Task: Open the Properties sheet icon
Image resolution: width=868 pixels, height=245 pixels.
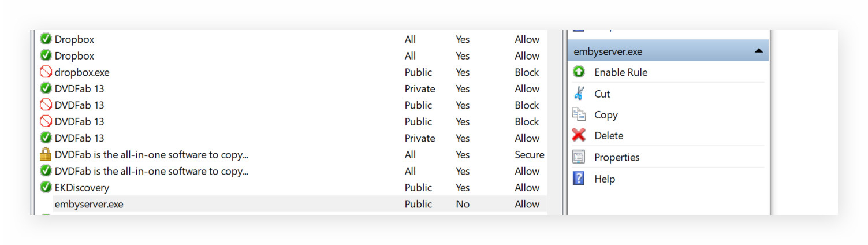Action: (579, 157)
